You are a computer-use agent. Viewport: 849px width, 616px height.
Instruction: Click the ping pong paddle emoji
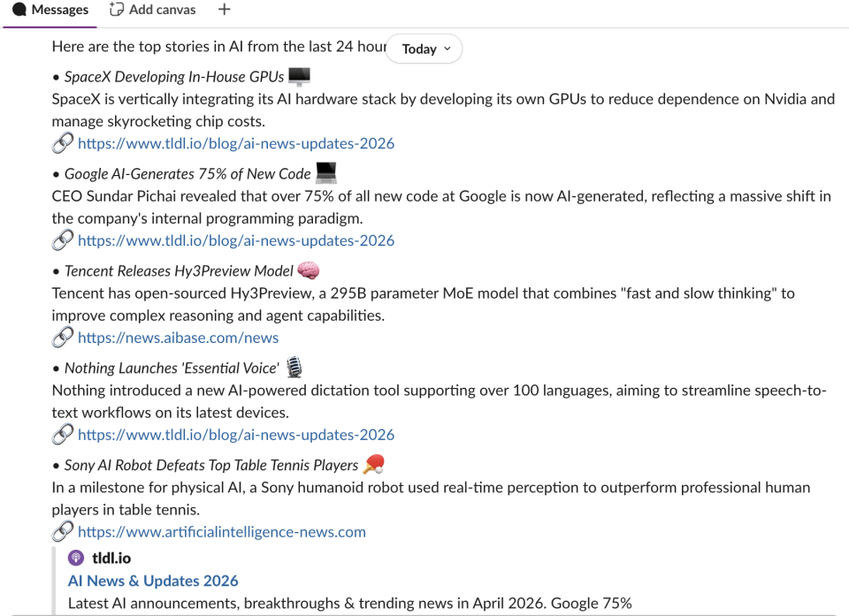[374, 465]
